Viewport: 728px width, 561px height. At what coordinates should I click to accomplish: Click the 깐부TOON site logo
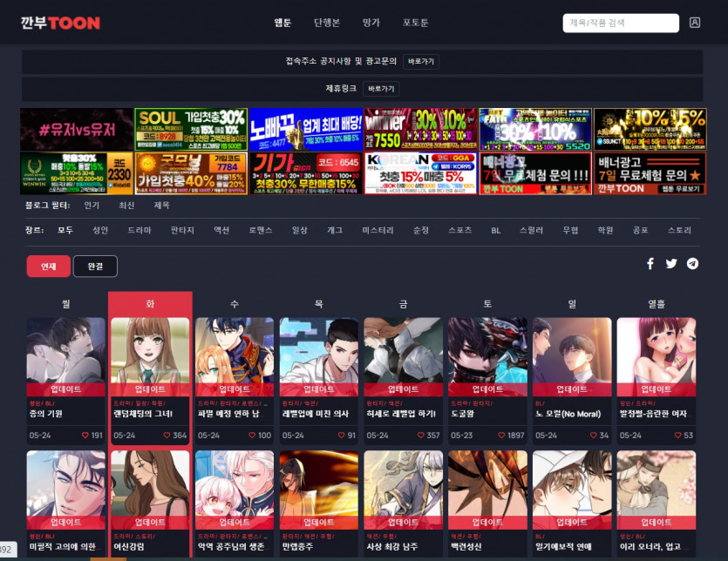tap(60, 23)
